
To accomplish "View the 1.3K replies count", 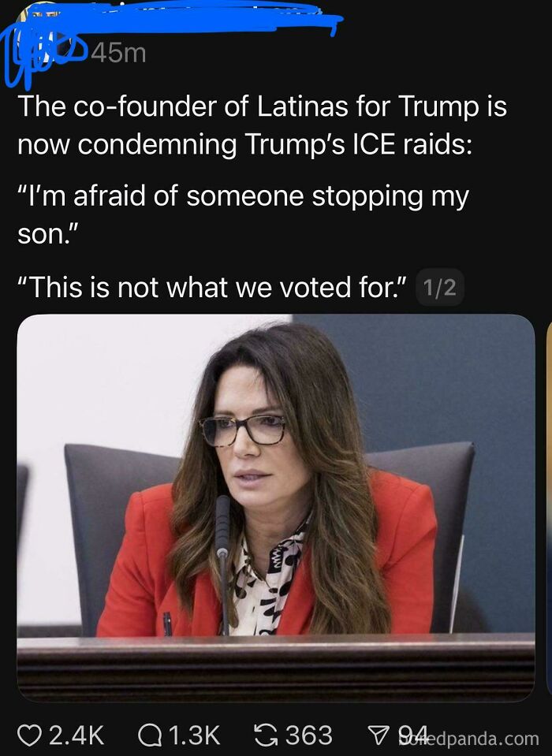I will (x=195, y=736).
